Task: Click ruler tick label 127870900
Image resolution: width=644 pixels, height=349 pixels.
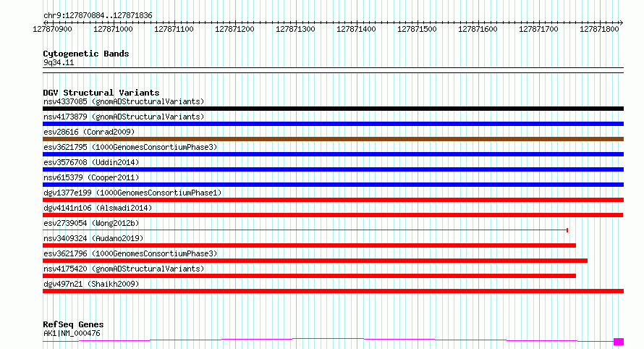Action: (52, 29)
